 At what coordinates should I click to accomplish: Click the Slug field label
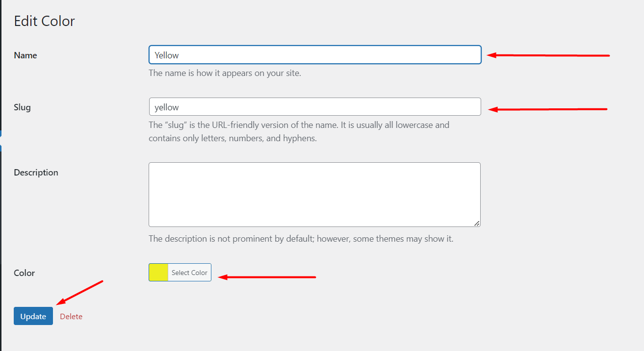(x=22, y=107)
